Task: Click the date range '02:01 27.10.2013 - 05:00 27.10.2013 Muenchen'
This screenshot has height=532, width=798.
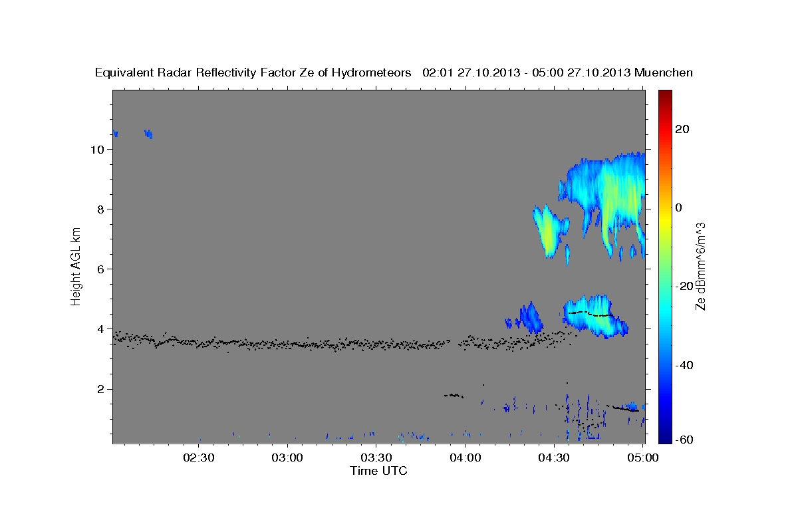Action: point(557,73)
